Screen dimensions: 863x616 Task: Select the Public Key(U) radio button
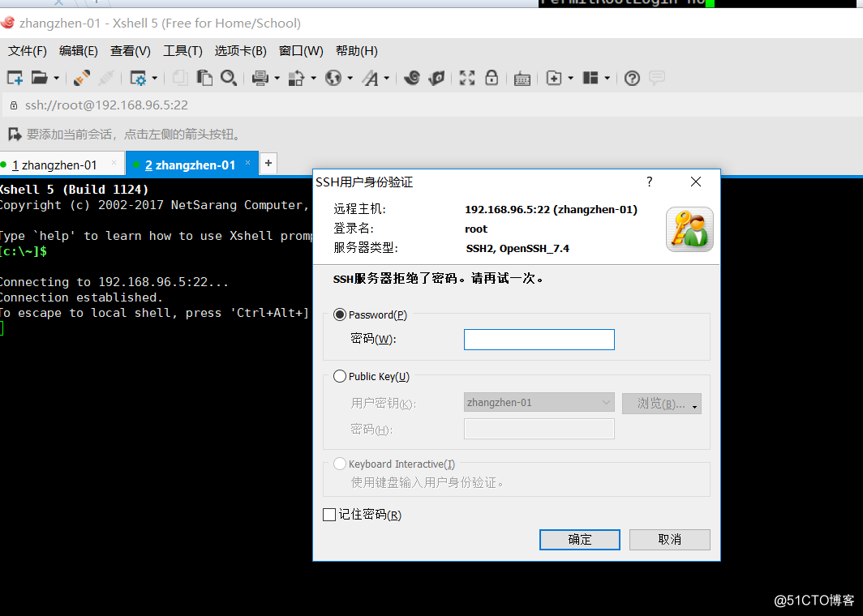coord(340,376)
